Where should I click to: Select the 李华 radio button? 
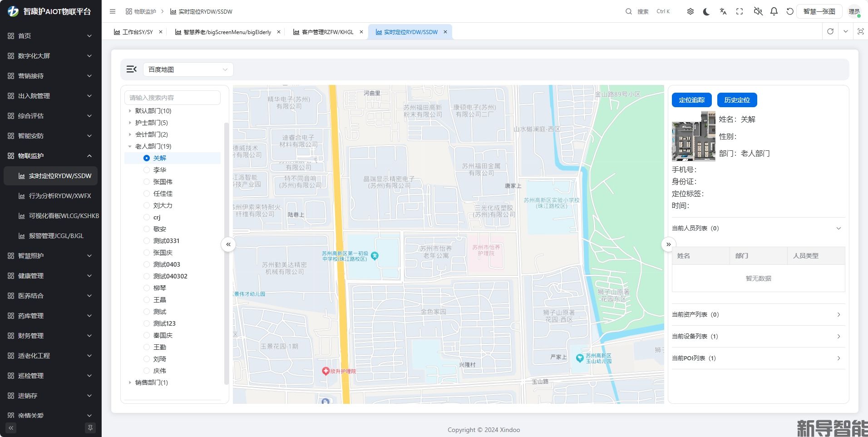coord(147,169)
